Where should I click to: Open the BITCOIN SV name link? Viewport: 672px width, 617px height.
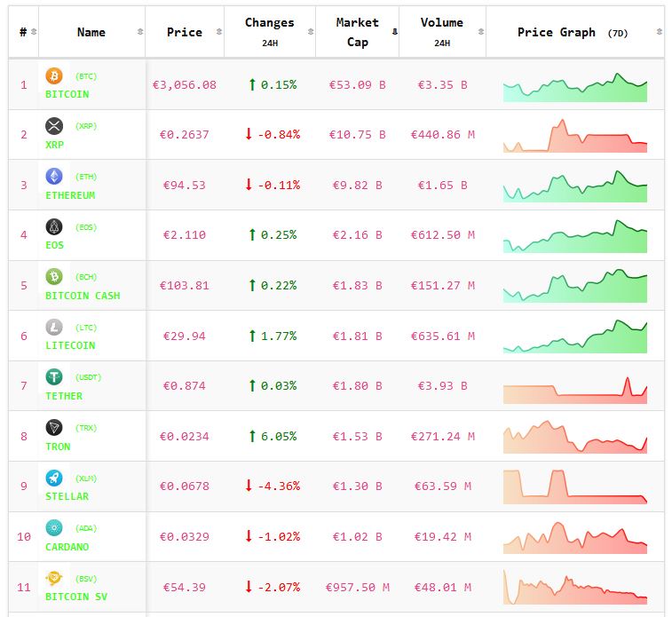[x=76, y=597]
